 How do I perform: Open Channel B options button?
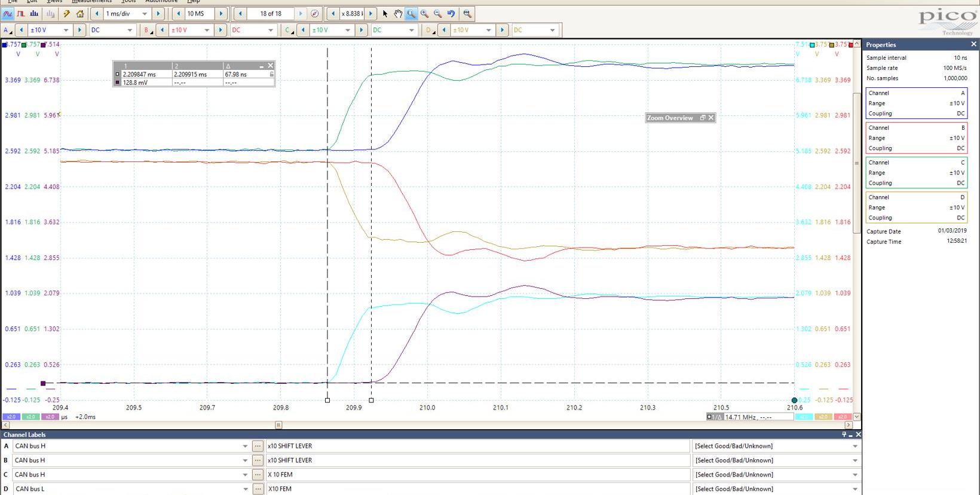click(x=148, y=30)
